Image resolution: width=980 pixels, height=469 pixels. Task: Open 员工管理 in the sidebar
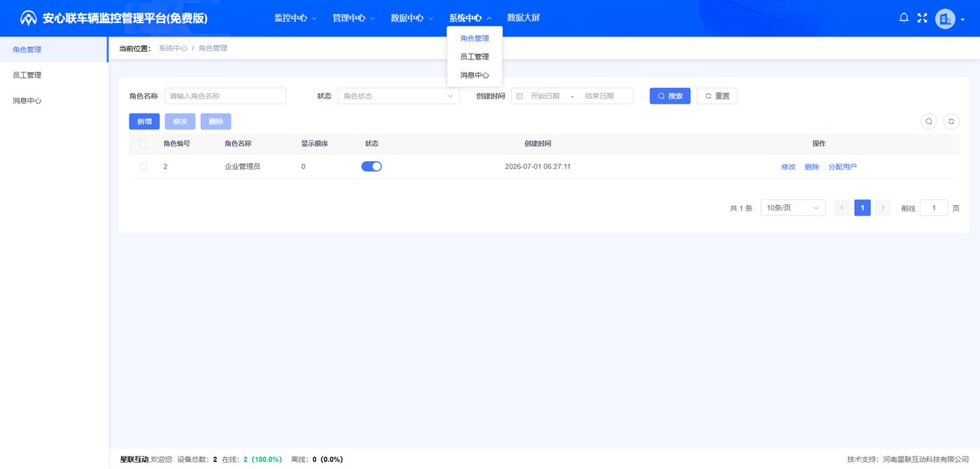pyautogui.click(x=54, y=75)
